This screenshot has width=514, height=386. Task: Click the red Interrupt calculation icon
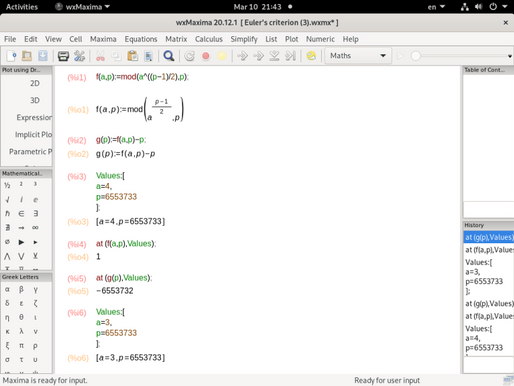pyautogui.click(x=206, y=56)
